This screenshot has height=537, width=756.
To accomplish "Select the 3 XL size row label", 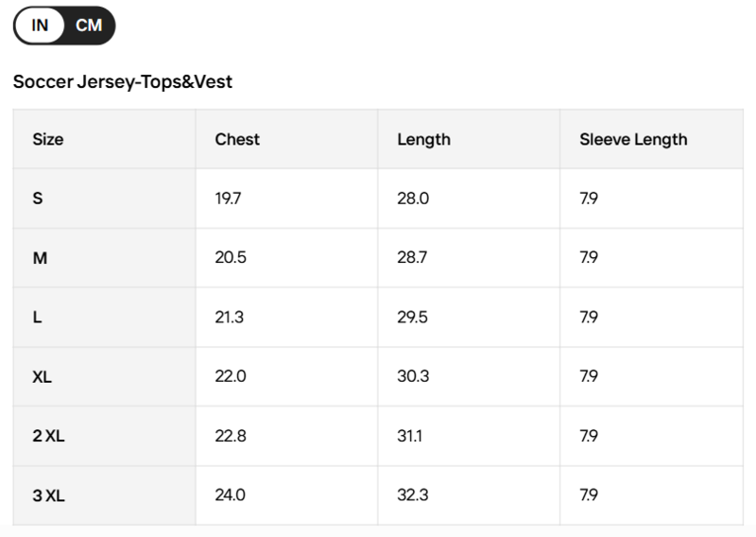I will pyautogui.click(x=49, y=495).
